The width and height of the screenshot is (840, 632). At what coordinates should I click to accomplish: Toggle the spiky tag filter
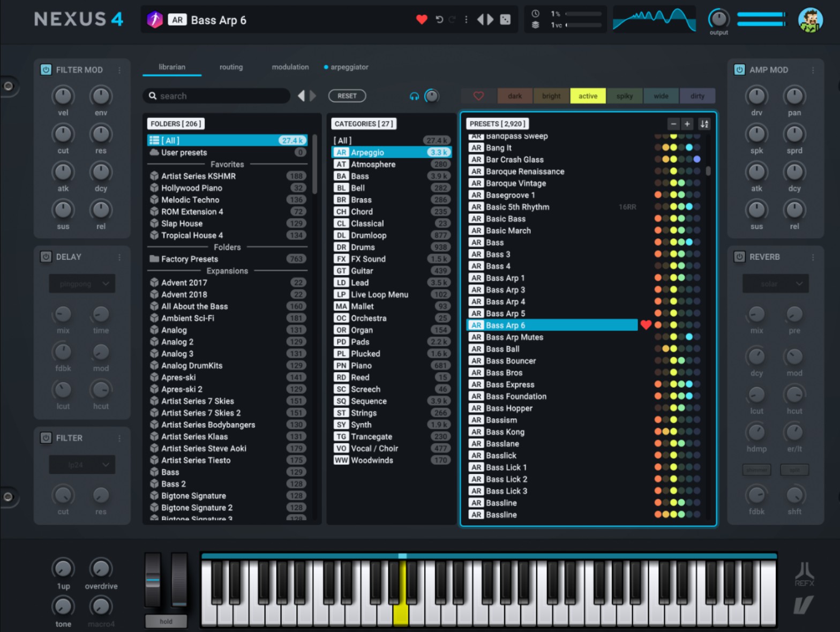pos(624,96)
